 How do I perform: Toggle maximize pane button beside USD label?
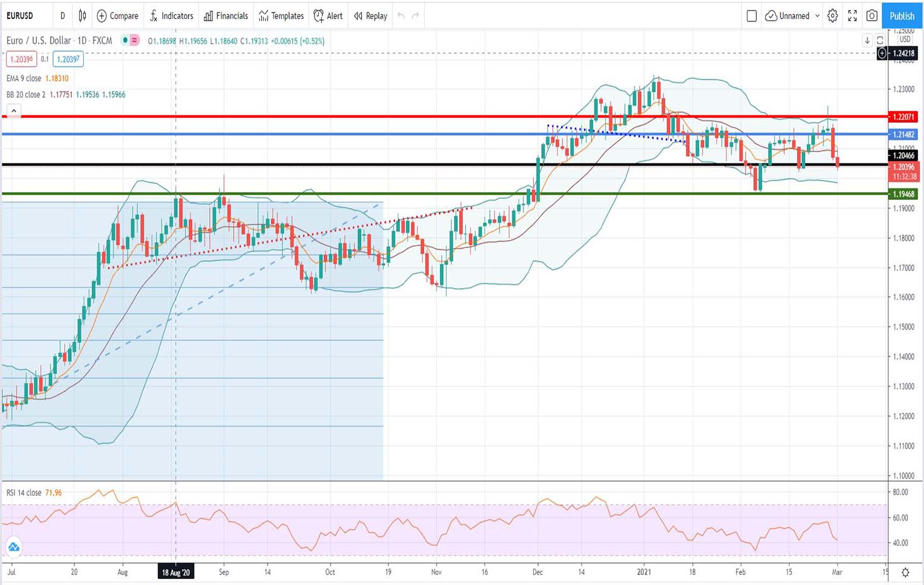880,40
